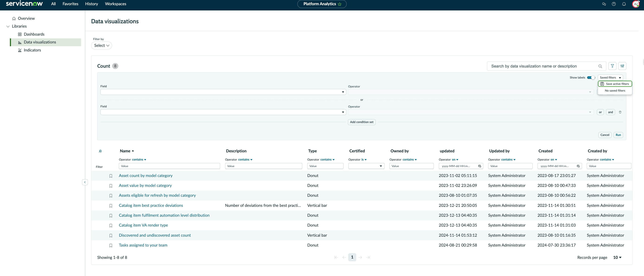Open Discovered and undiscovered asset count link
The image size is (644, 276).
155,235
